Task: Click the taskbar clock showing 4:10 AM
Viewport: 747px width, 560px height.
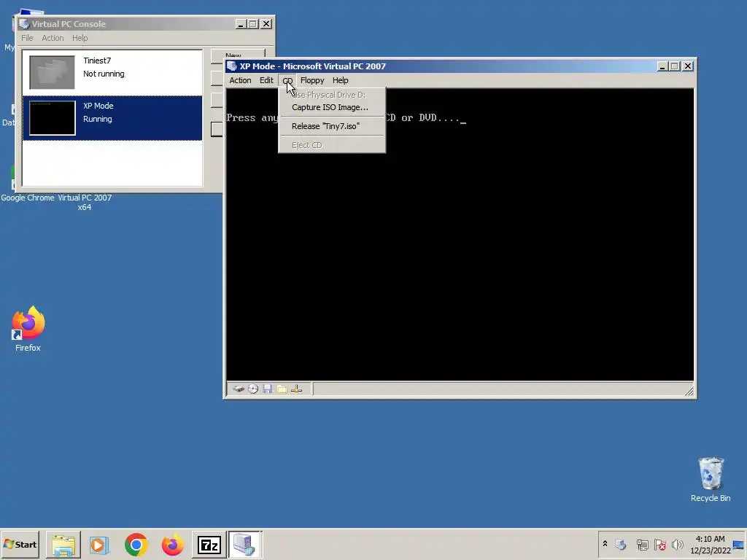Action: [x=711, y=544]
